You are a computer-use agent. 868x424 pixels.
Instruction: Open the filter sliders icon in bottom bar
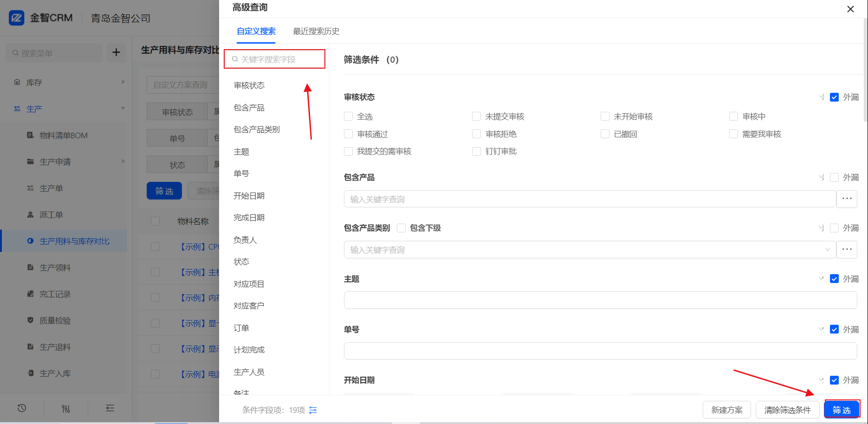(66, 408)
